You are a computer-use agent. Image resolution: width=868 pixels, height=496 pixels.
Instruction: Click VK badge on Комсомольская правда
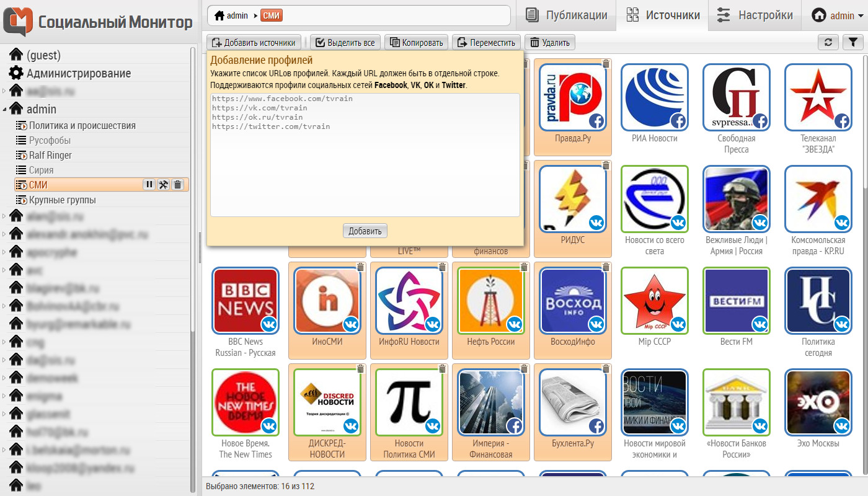(842, 223)
